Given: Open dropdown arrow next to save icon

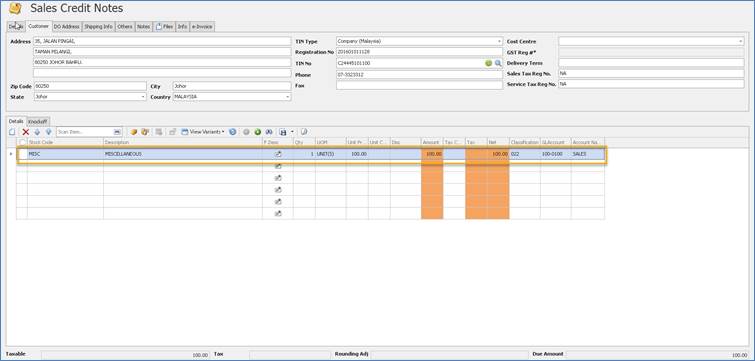Looking at the screenshot, I should 292,132.
